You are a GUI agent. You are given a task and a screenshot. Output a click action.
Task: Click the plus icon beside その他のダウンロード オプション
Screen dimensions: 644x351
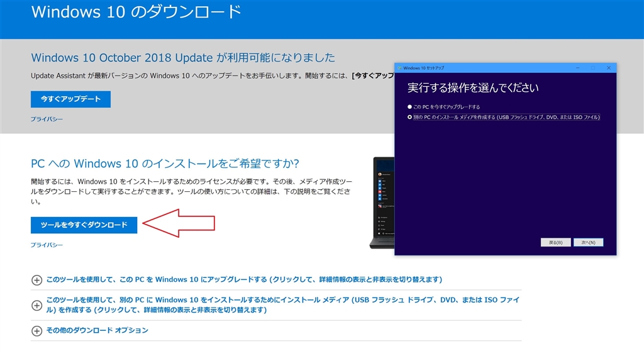pyautogui.click(x=36, y=331)
